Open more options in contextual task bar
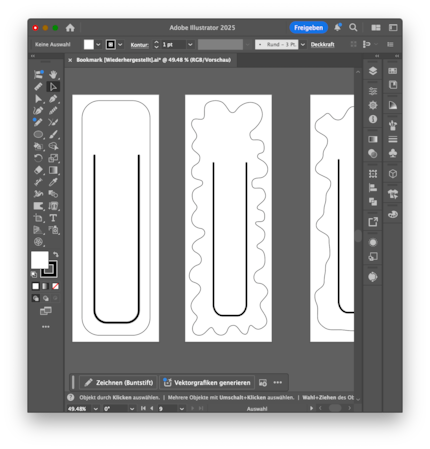The image size is (430, 449). tap(278, 382)
